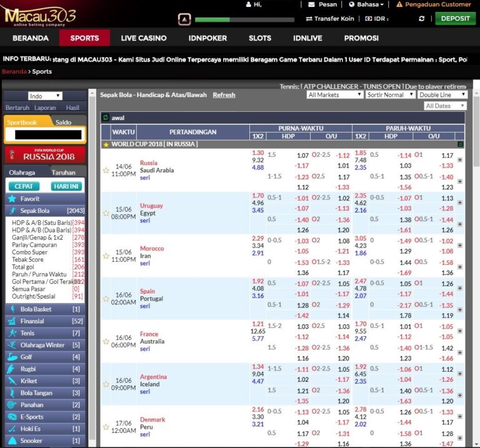Switch to the LIVE CASINO menu
The height and width of the screenshot is (448, 480).
(144, 38)
